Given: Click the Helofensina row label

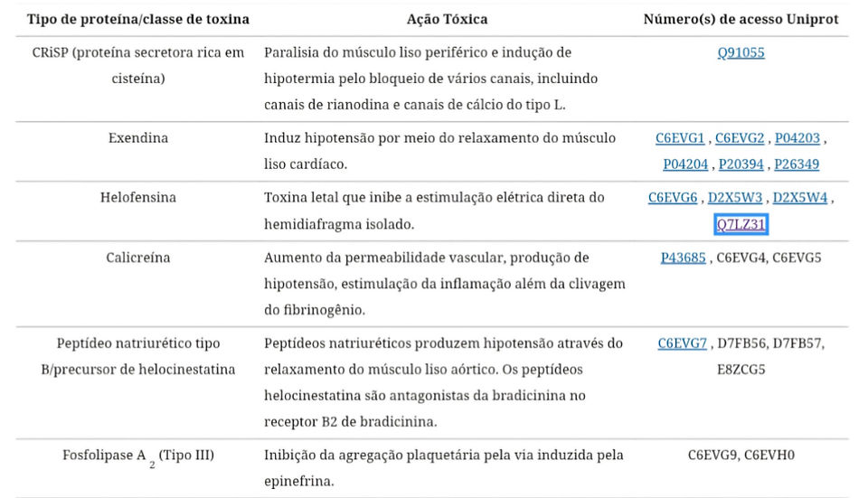Looking at the screenshot, I should [138, 198].
